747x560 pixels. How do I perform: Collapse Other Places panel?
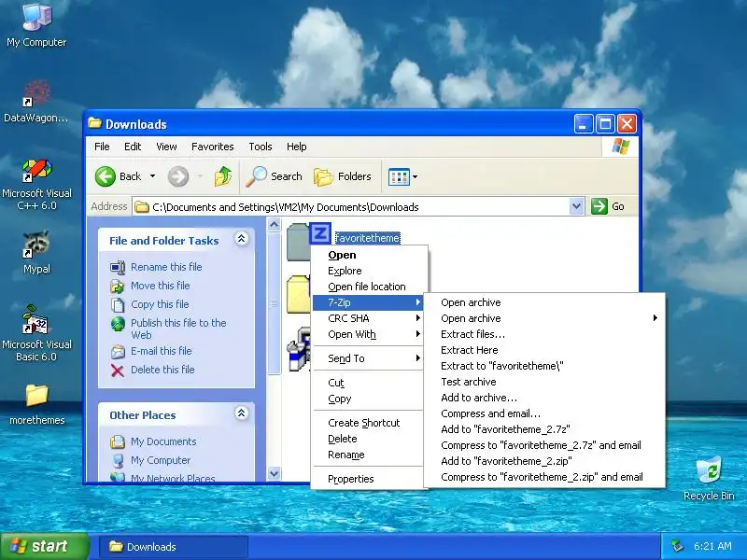[242, 413]
